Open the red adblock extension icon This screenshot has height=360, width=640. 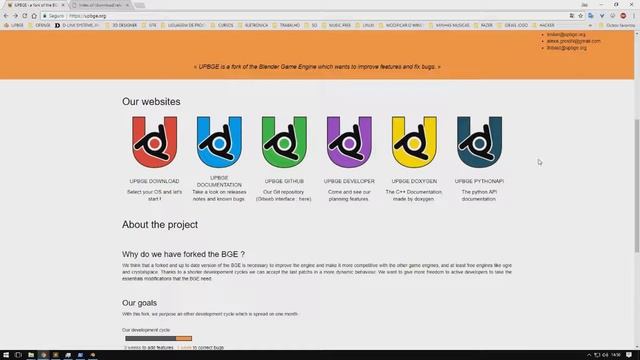(623, 16)
